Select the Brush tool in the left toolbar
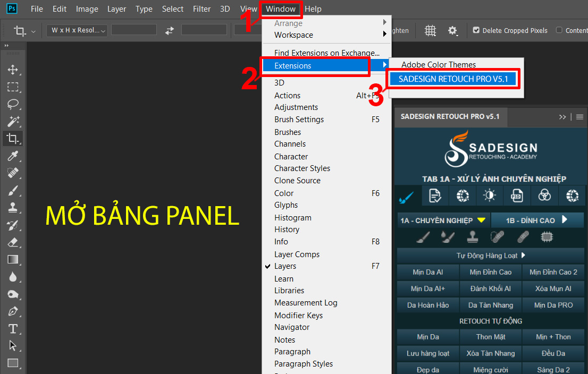Screen dimensions: 588x374 point(13,190)
